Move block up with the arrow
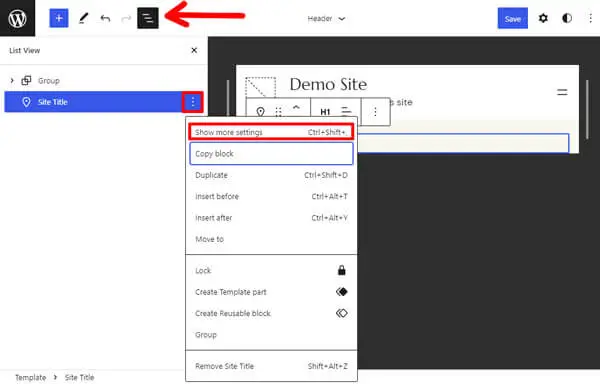The width and height of the screenshot is (600, 384). click(296, 107)
